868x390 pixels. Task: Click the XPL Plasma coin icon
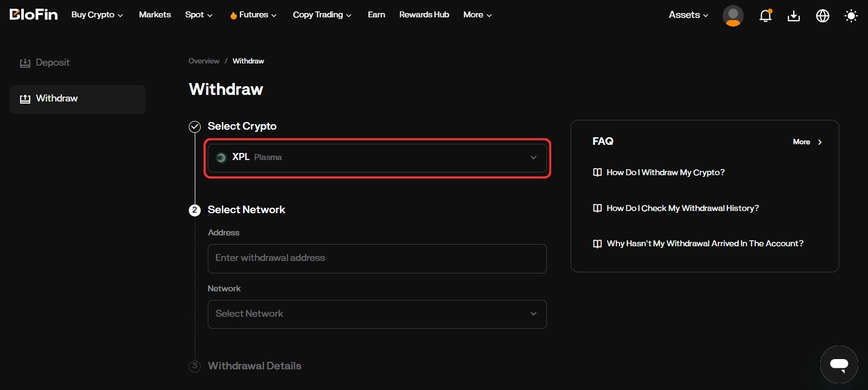pos(221,158)
